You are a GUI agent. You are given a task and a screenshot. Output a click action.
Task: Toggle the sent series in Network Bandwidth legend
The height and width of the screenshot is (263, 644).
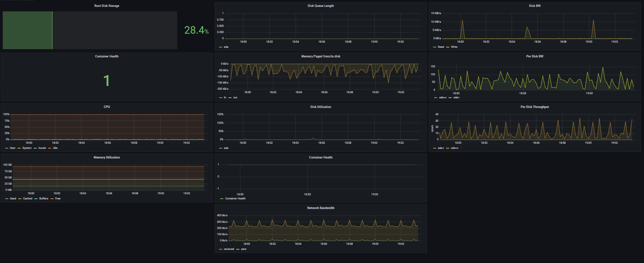(244, 249)
